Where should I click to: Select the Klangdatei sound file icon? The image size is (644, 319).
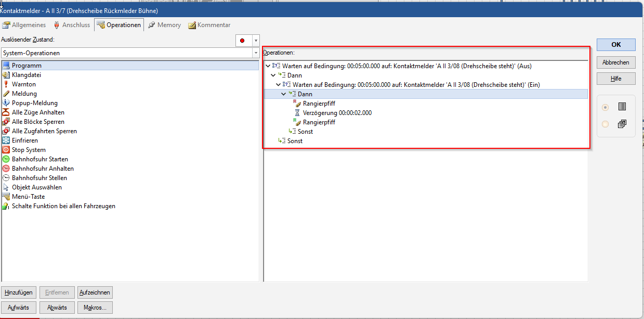click(x=6, y=75)
